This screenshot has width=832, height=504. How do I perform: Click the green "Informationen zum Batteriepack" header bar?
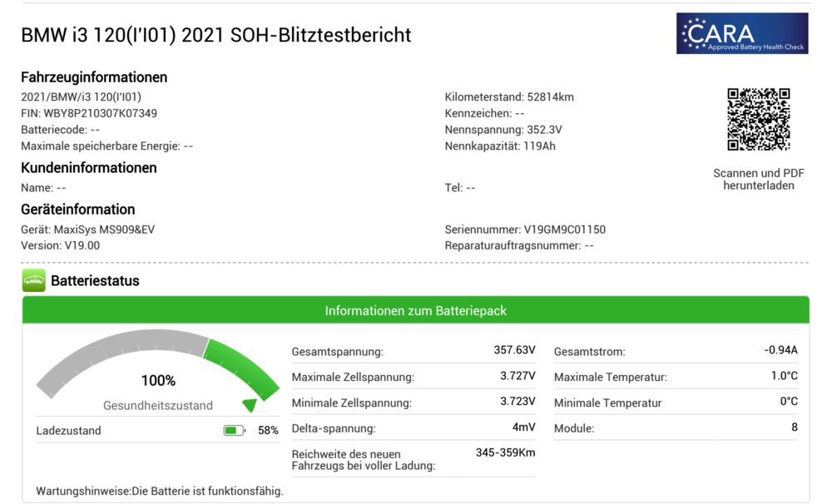pyautogui.click(x=415, y=311)
